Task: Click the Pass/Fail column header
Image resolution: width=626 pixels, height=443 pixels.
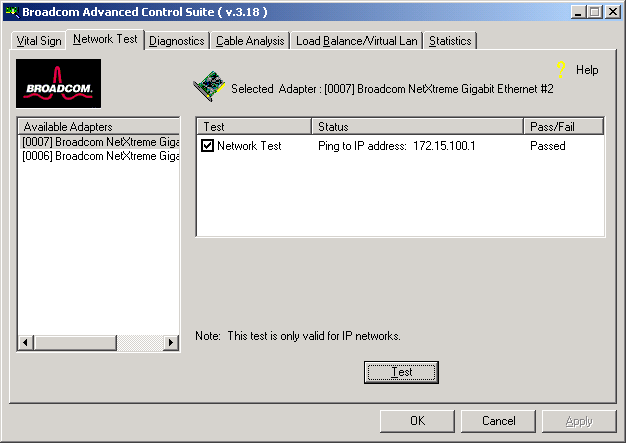Action: [x=563, y=127]
